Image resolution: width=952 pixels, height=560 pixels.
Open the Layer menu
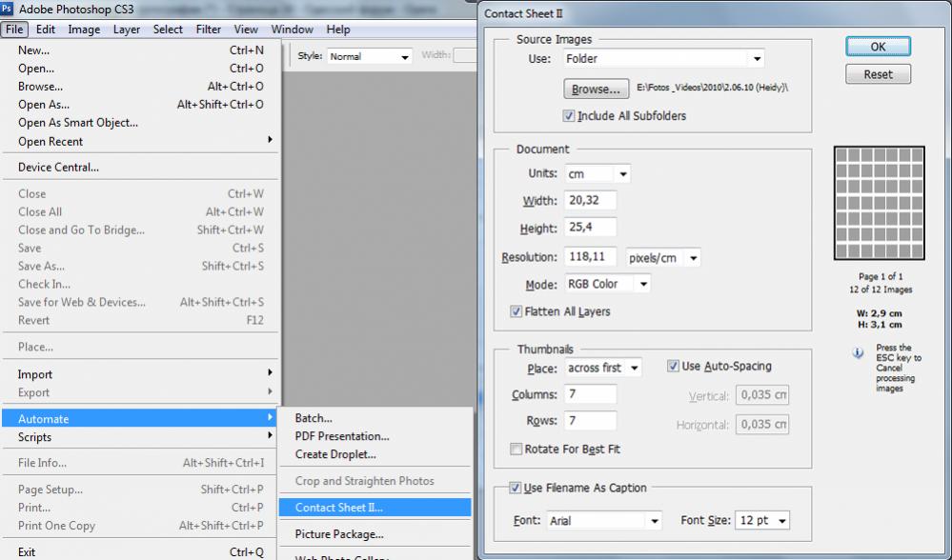click(127, 30)
